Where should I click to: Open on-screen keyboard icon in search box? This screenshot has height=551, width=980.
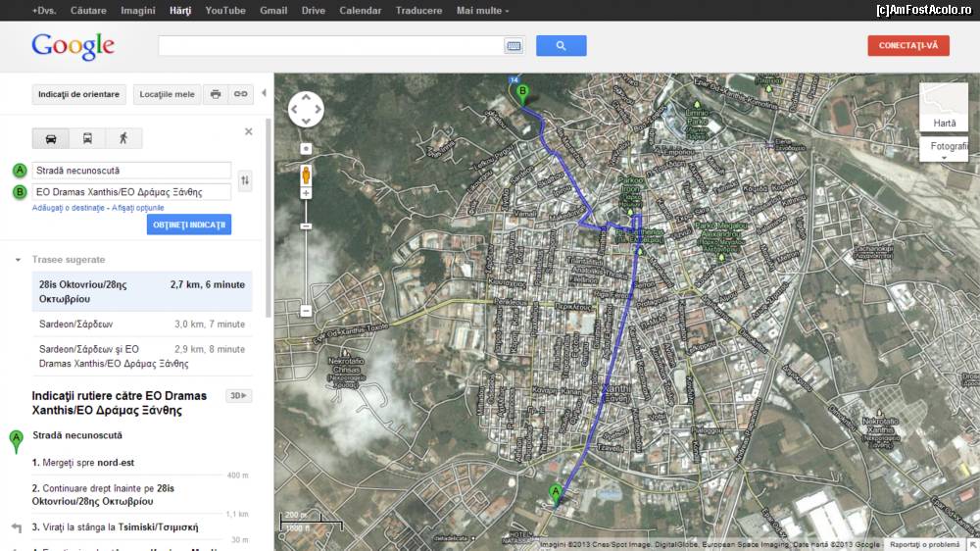(514, 46)
